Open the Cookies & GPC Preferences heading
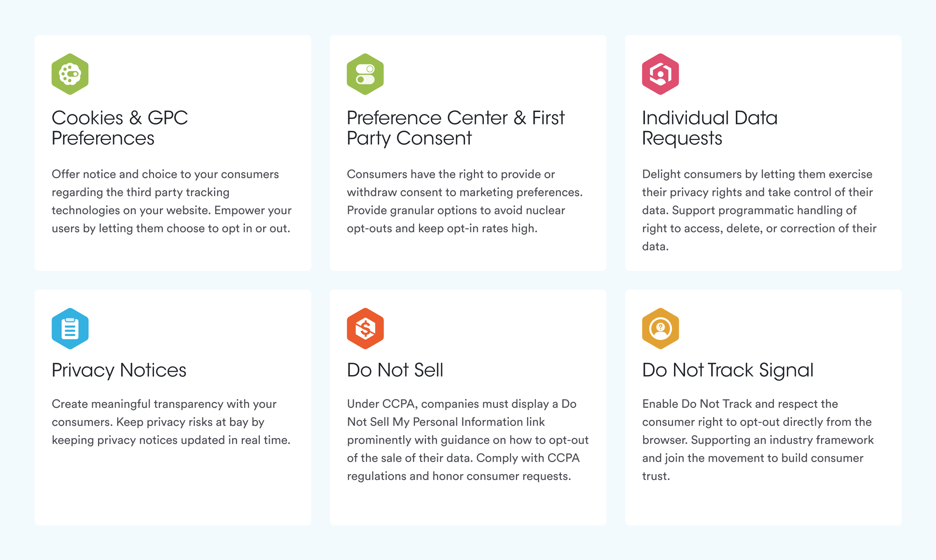The image size is (936, 560). coord(120,127)
